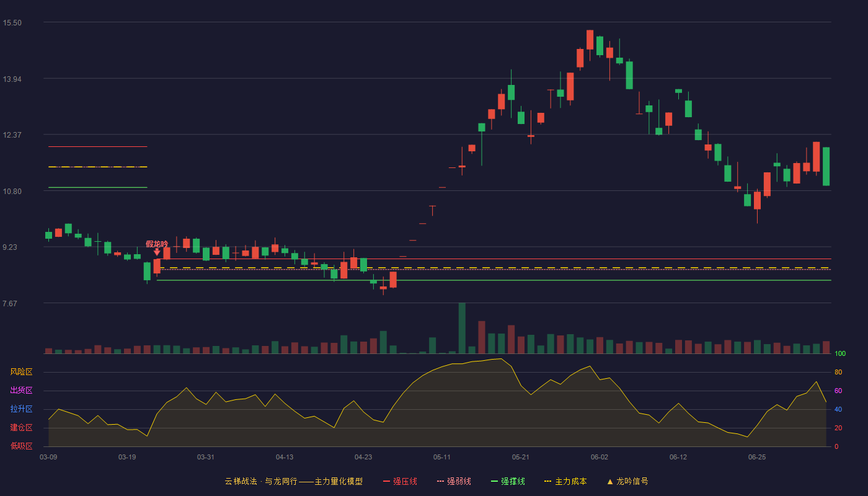Screen dimensions: 868x496
Task: Toggle the 强弱线 legend series
Action: (x=454, y=481)
